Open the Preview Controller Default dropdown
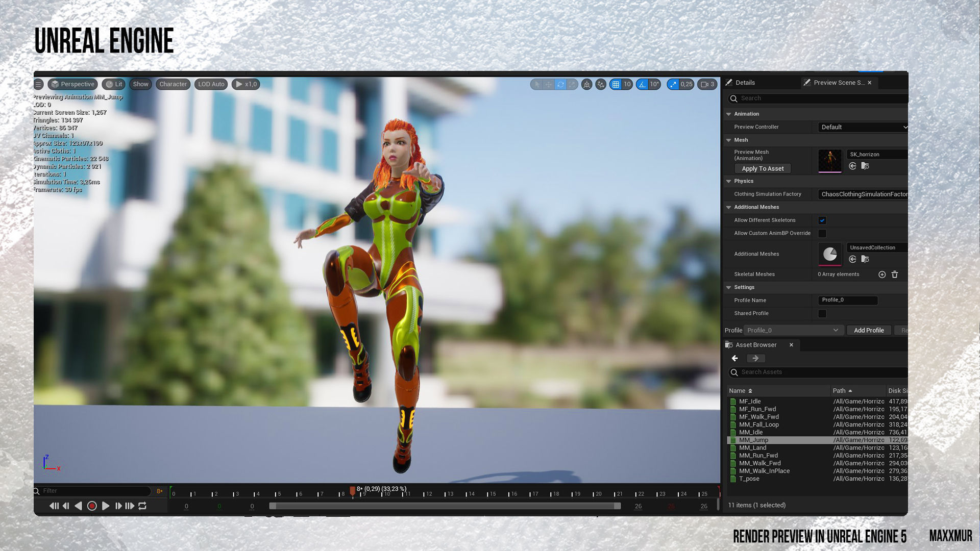 [863, 127]
